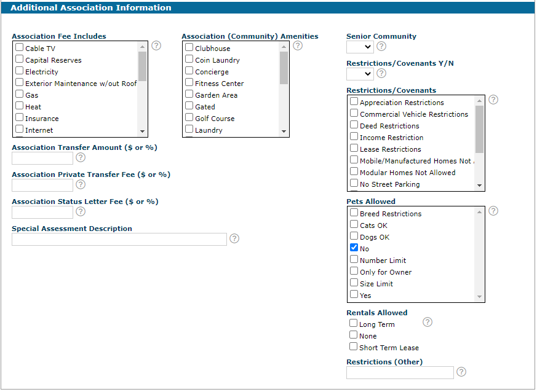This screenshot has width=537, height=392.
Task: Enable the Deed Restrictions checkbox
Action: (x=354, y=125)
